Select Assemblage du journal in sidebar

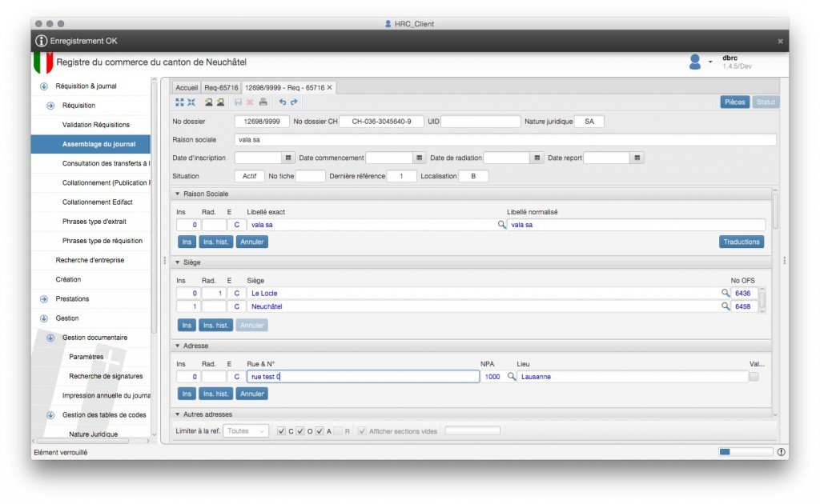coord(91,144)
